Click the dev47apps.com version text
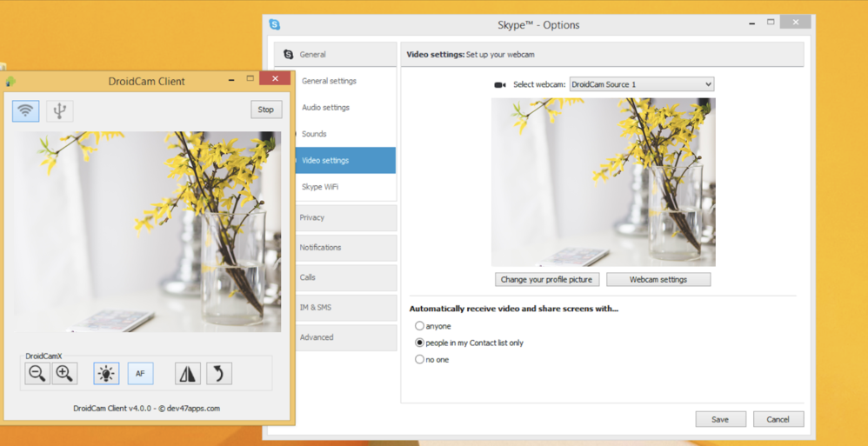This screenshot has height=446, width=868. [147, 409]
